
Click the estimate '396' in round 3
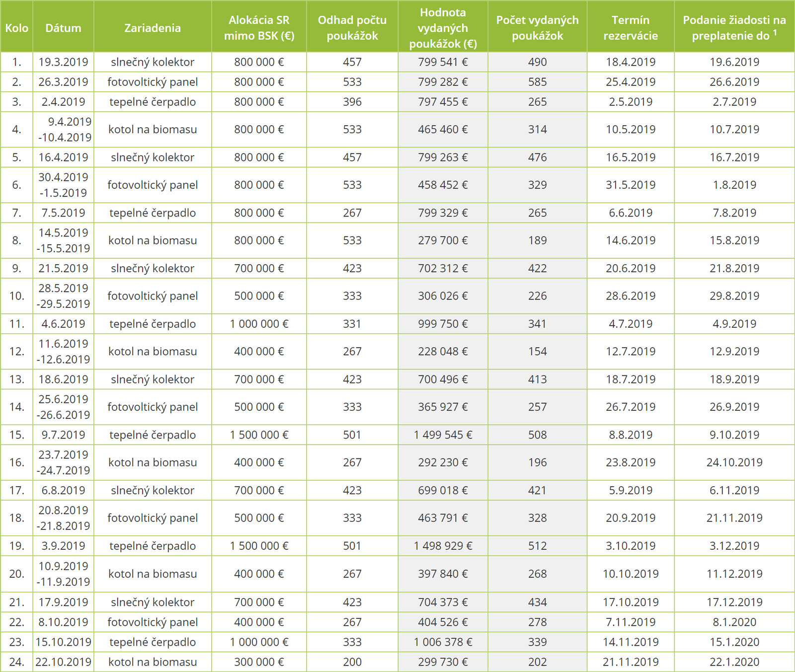pyautogui.click(x=352, y=102)
